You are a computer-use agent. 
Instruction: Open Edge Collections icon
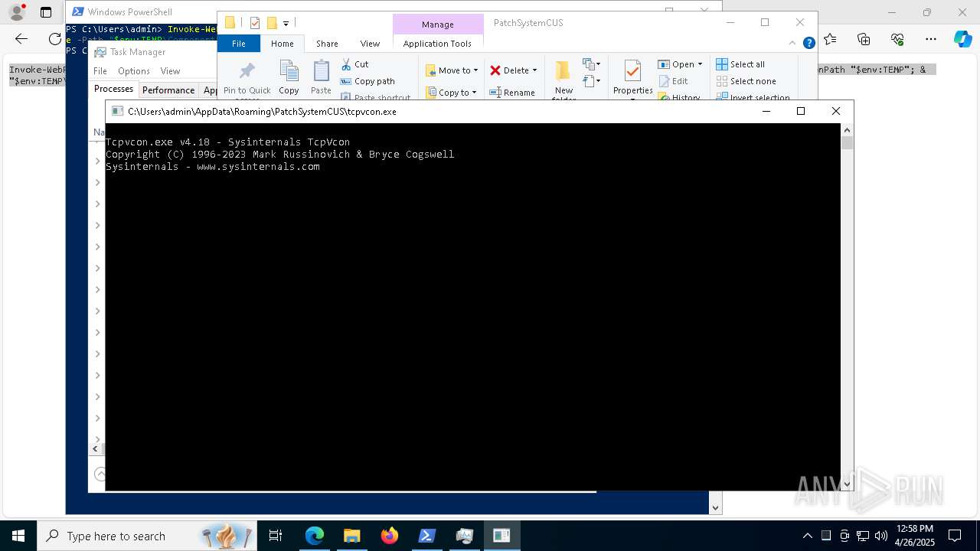pyautogui.click(x=864, y=39)
